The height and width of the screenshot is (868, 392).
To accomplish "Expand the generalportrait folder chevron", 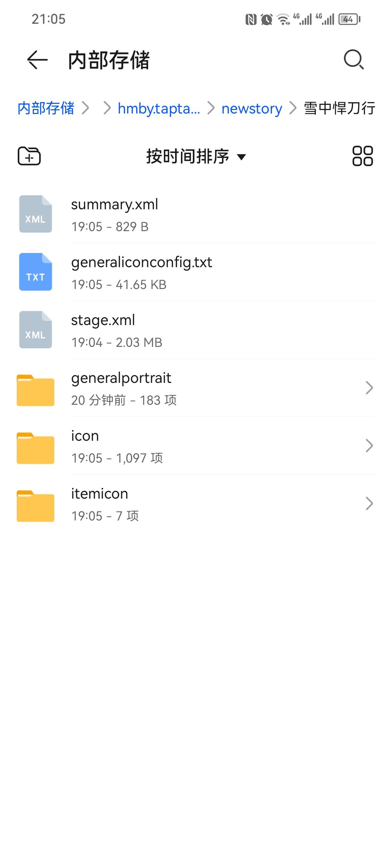I will (369, 387).
